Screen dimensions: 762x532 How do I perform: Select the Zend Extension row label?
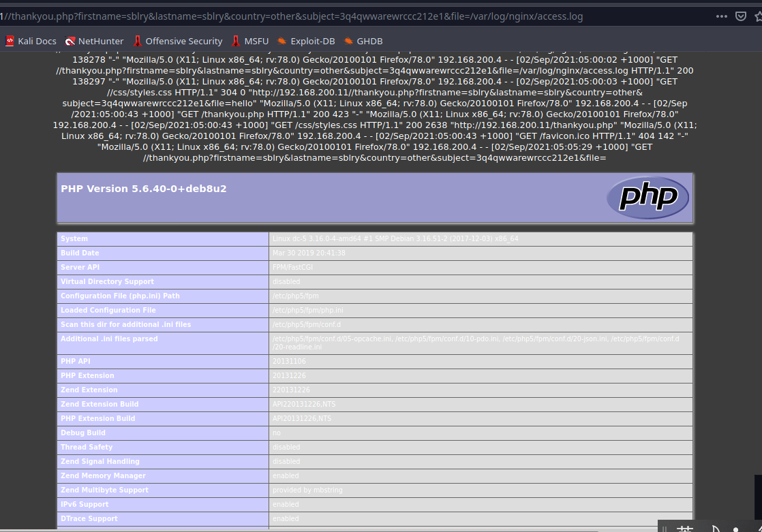pos(89,390)
